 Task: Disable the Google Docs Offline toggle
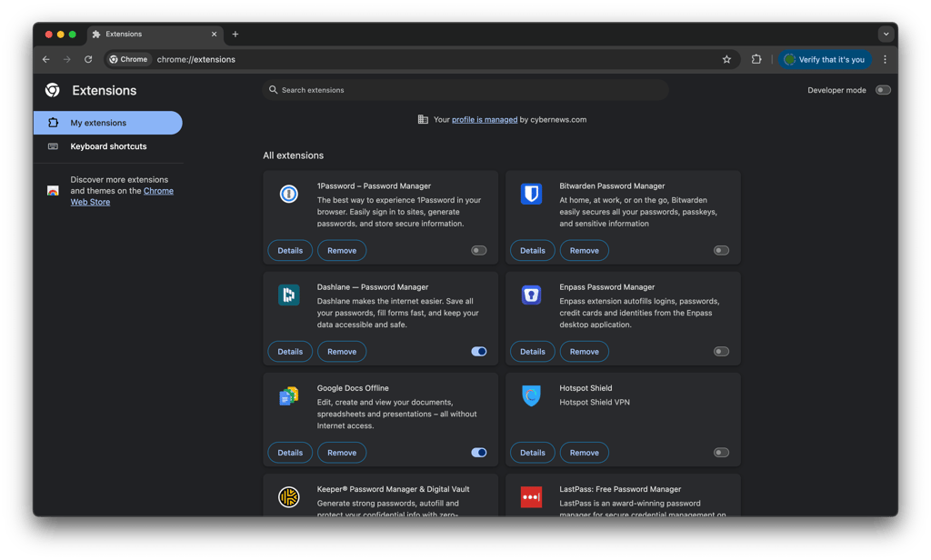coord(478,453)
